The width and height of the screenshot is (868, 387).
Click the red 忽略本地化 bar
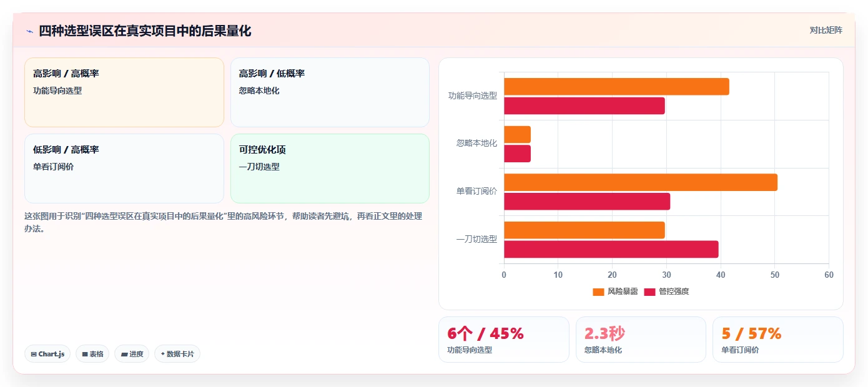517,154
